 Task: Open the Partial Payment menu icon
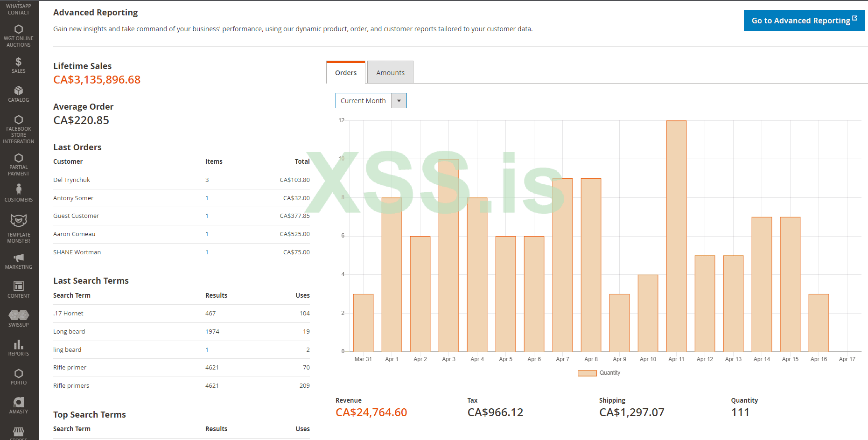(19, 164)
